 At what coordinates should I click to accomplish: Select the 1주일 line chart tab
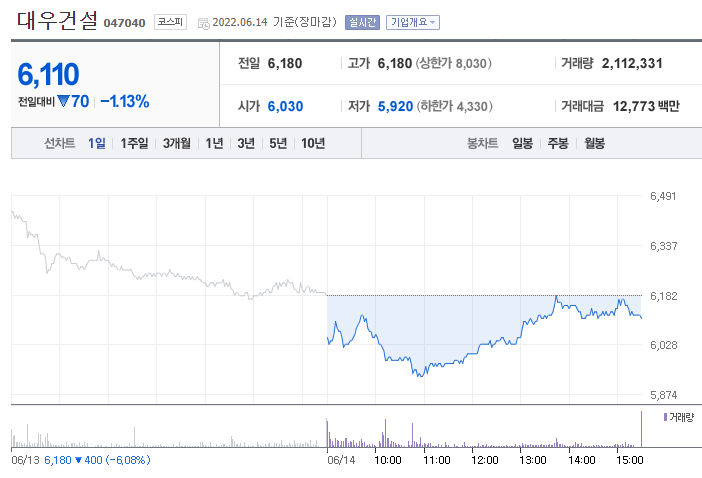[134, 143]
